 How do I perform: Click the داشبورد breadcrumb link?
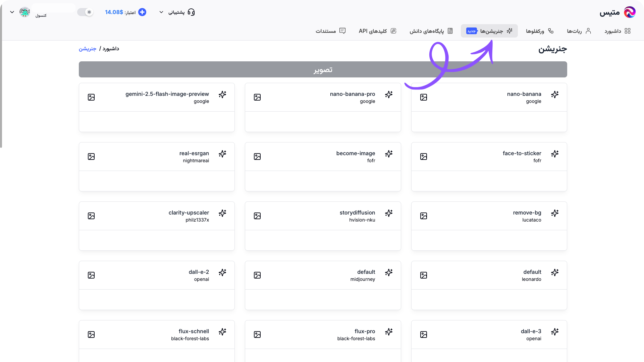(x=111, y=49)
